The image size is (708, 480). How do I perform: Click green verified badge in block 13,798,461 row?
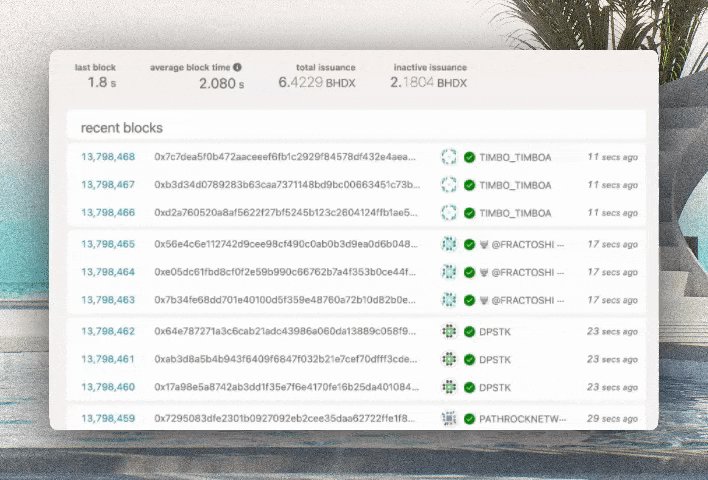pos(470,360)
